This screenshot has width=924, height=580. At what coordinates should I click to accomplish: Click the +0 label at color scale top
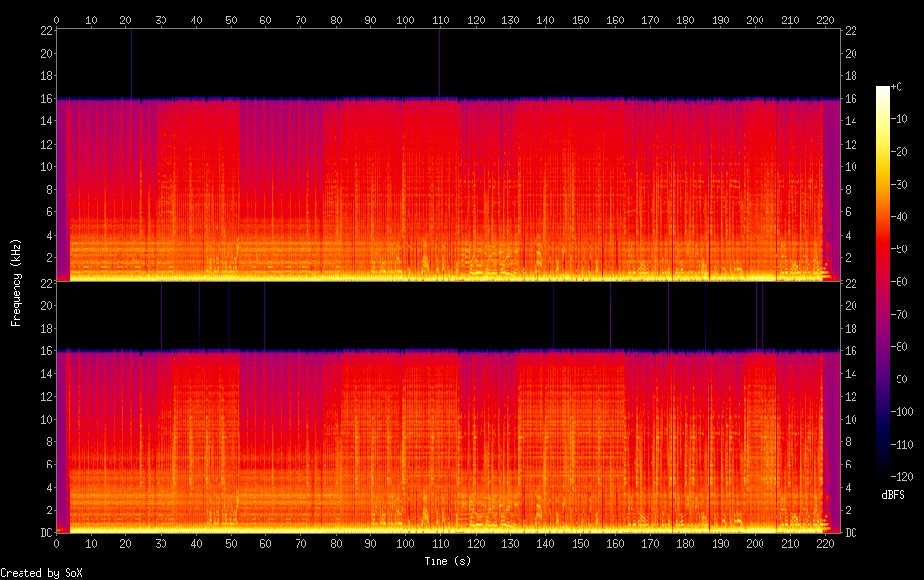coord(906,88)
